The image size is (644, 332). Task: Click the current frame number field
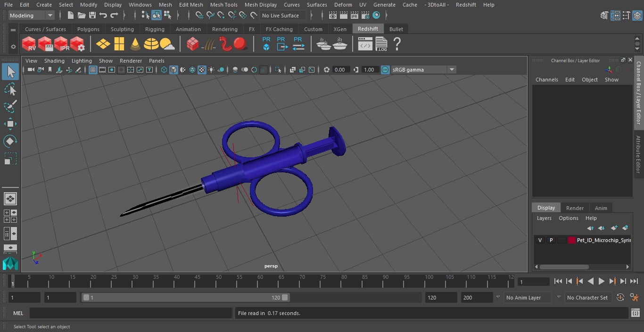[x=533, y=282]
